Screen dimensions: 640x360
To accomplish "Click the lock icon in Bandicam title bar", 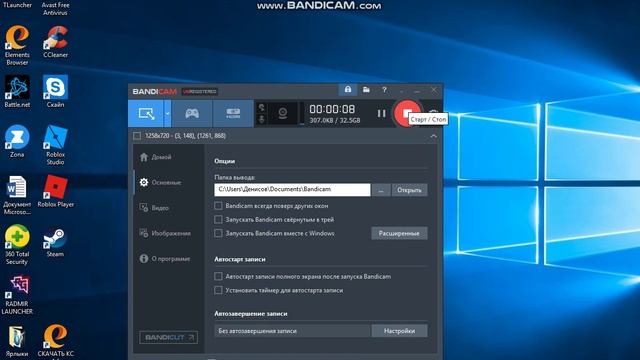I will 348,89.
